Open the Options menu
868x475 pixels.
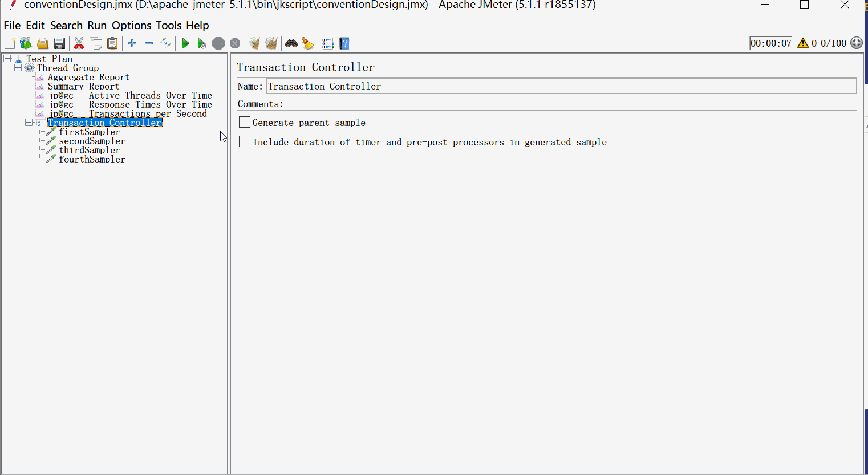coord(132,25)
